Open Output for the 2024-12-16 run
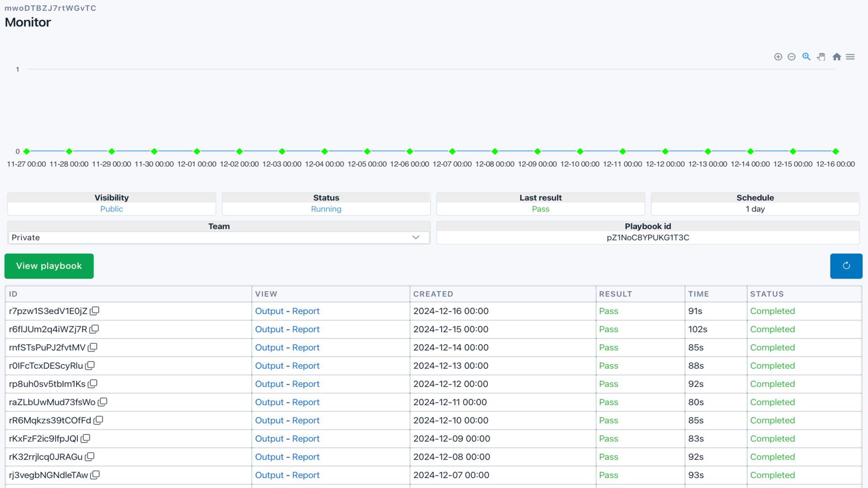Image resolution: width=868 pixels, height=488 pixels. click(269, 311)
